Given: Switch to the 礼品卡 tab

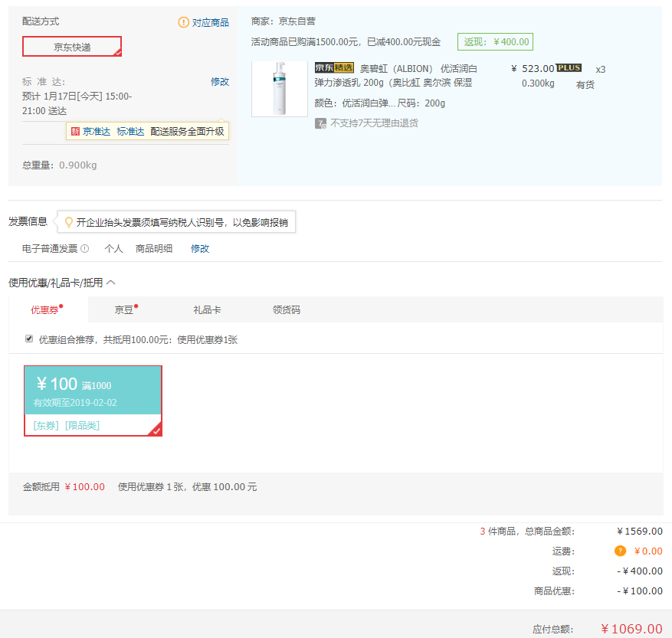Looking at the screenshot, I should pos(207,309).
